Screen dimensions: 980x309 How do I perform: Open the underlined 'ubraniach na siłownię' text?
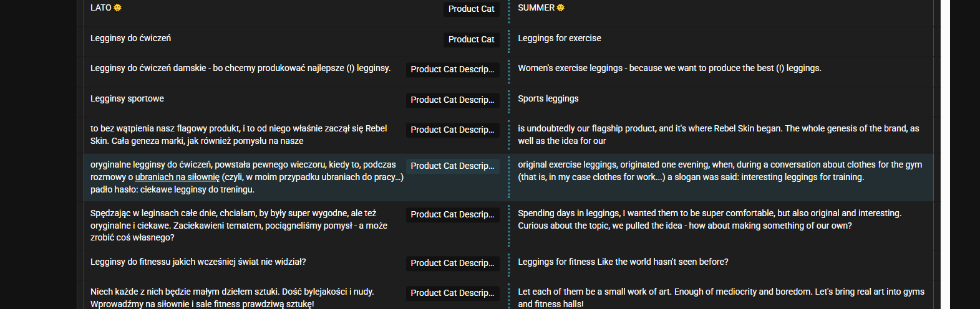(177, 177)
